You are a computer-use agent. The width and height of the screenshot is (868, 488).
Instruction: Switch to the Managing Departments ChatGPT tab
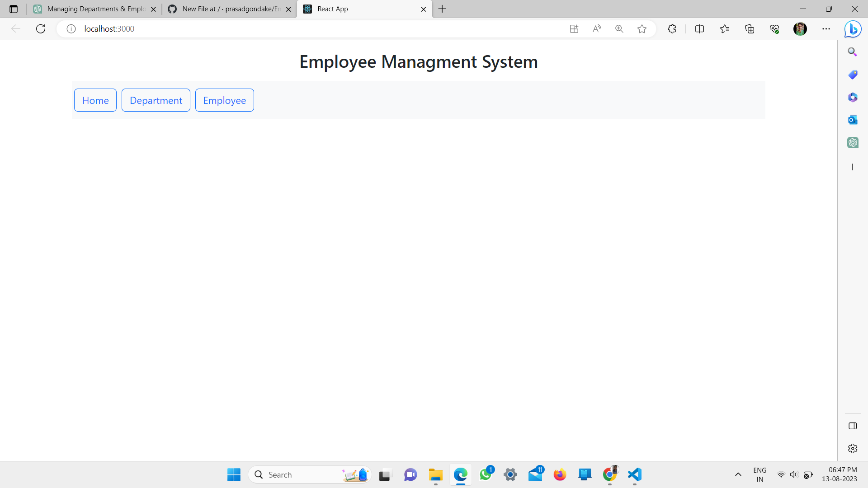[90, 9]
